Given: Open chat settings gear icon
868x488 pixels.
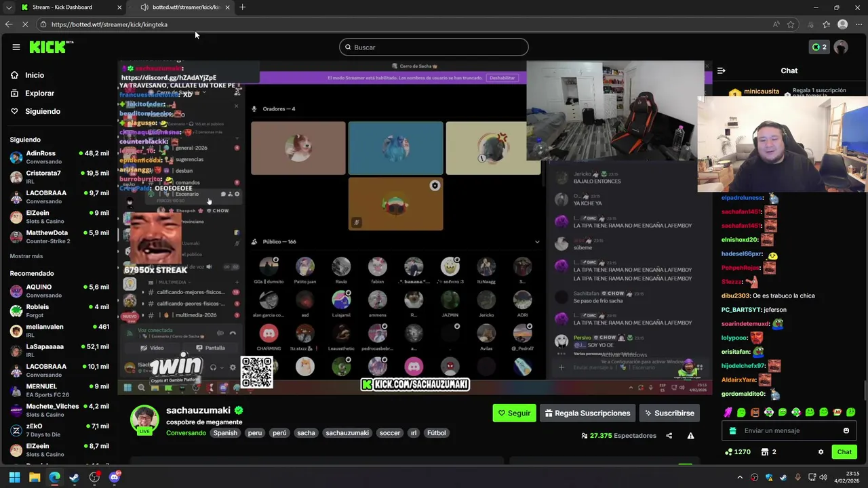Looking at the screenshot, I should point(821,452).
